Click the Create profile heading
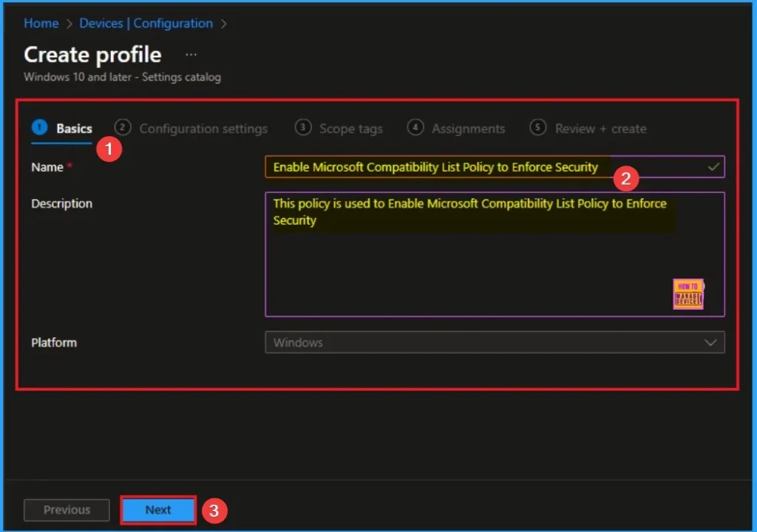757x532 pixels. (92, 55)
